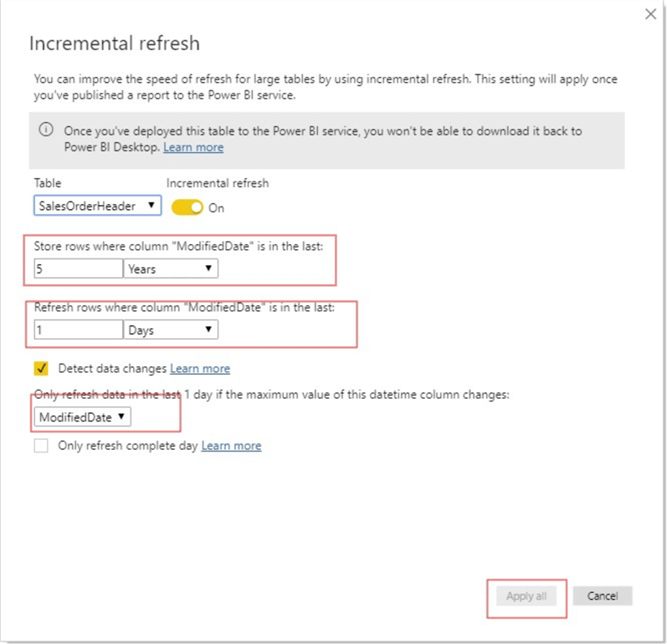Close the Incremental refresh dialog with X
The height and width of the screenshot is (644, 667).
tap(651, 14)
